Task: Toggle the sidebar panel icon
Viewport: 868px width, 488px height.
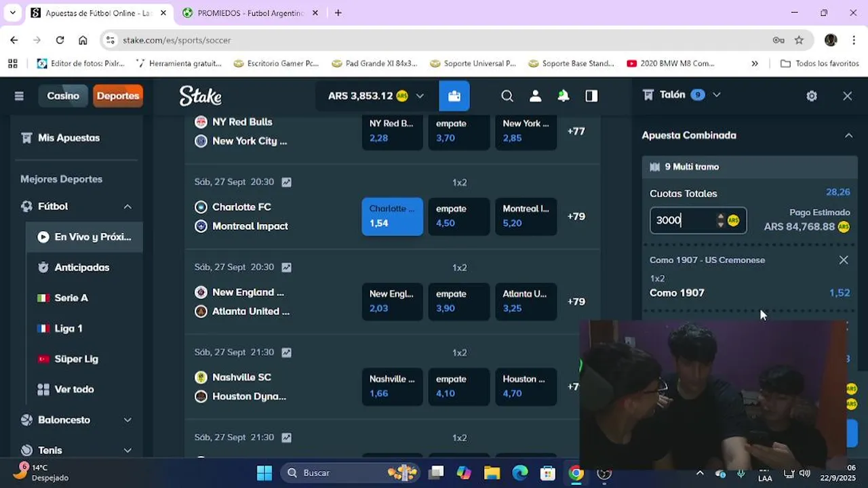Action: tap(592, 96)
